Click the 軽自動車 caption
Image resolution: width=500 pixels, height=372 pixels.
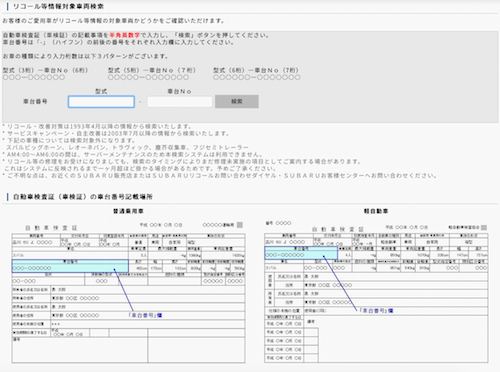click(376, 211)
